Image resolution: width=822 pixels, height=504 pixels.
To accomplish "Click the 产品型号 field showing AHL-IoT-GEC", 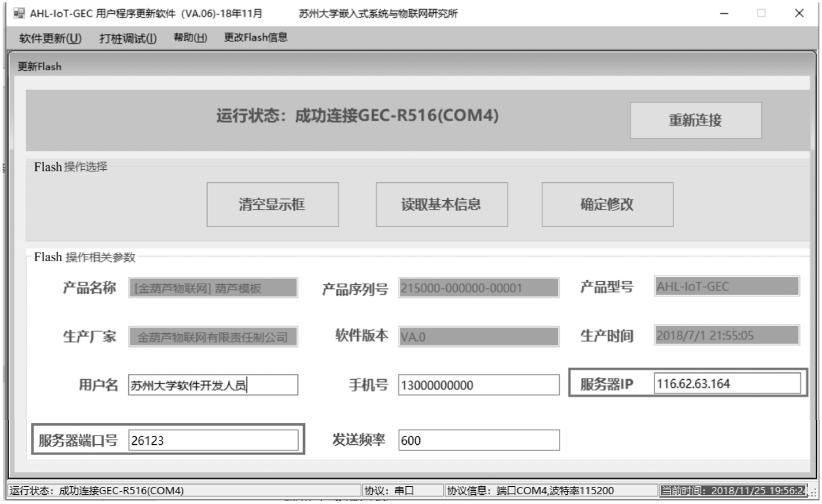I will (727, 287).
